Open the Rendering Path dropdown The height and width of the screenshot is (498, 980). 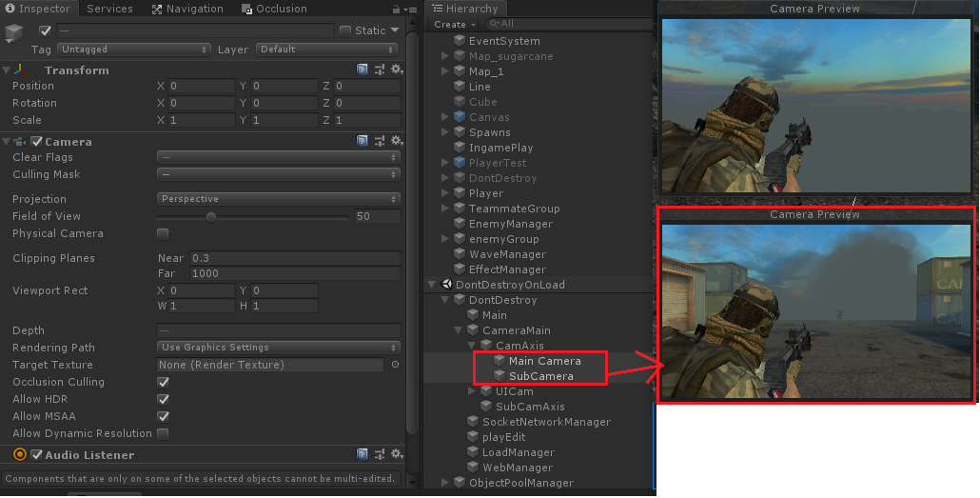pos(278,348)
